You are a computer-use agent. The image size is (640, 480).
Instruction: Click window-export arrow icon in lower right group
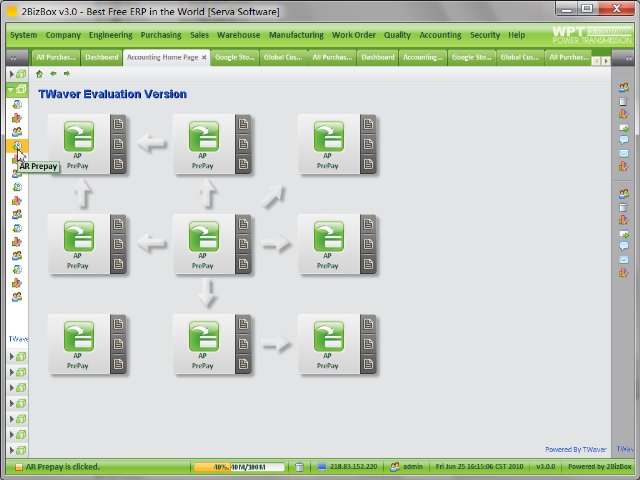tap(624, 234)
